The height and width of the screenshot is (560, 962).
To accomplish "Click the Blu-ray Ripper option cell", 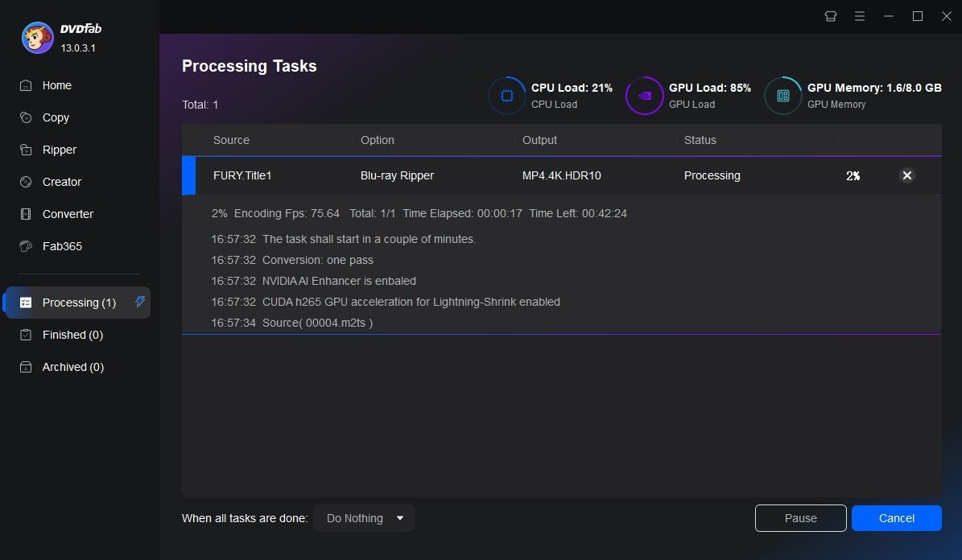I will tap(397, 175).
